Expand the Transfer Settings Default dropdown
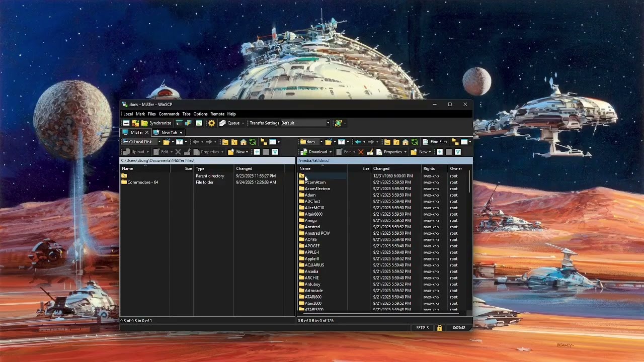Viewport: 644px width, 362px height. 328,123
